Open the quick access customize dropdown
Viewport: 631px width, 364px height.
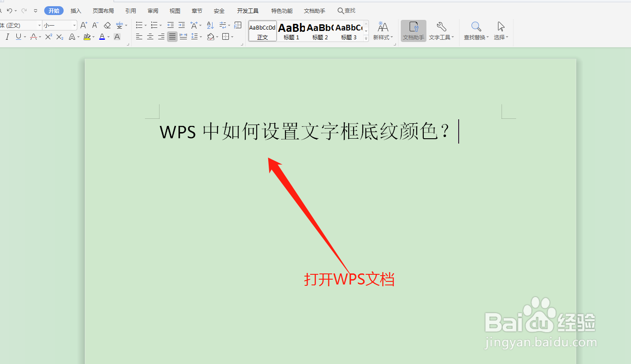(x=36, y=11)
